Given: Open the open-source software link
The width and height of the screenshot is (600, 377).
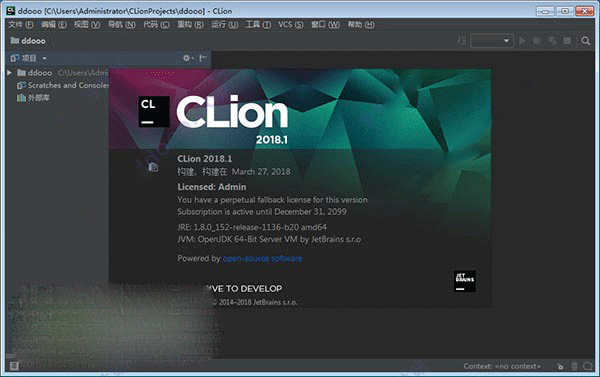Looking at the screenshot, I should pyautogui.click(x=262, y=258).
